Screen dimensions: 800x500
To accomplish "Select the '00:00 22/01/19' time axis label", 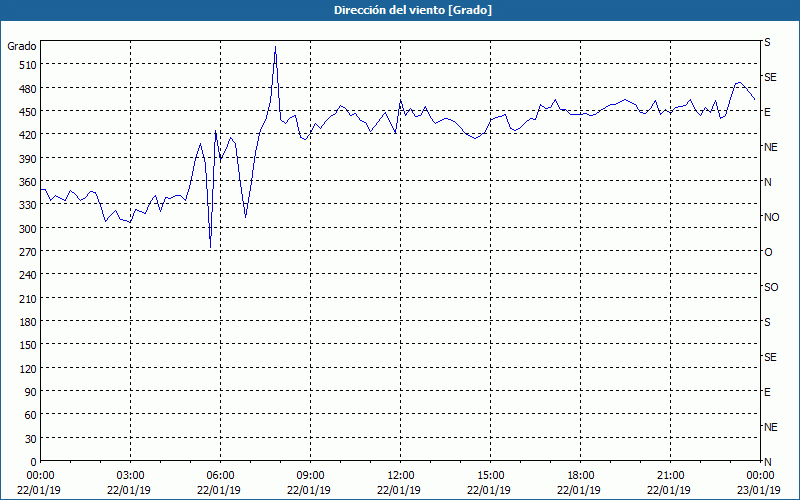I will (40, 483).
